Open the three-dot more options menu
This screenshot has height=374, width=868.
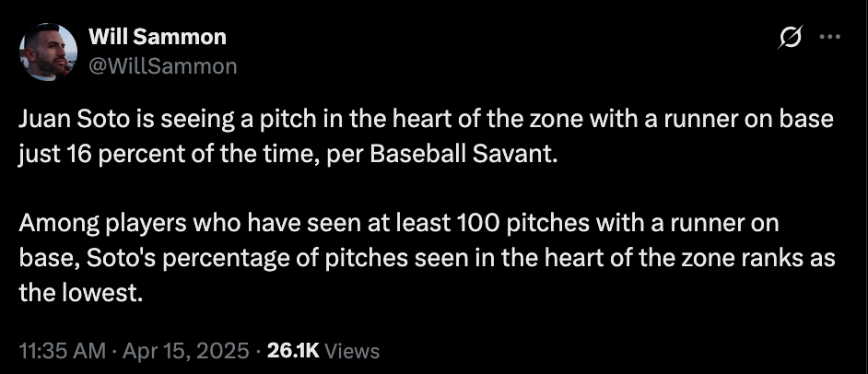(x=829, y=38)
